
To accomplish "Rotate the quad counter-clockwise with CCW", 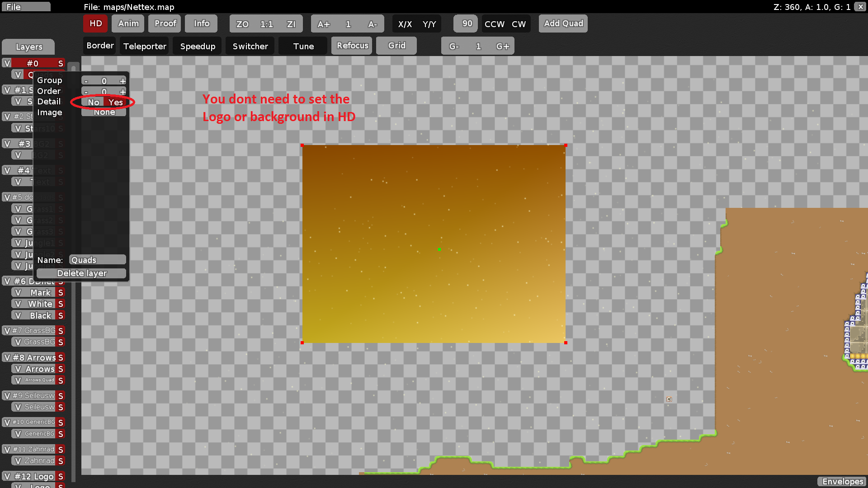I will [494, 24].
